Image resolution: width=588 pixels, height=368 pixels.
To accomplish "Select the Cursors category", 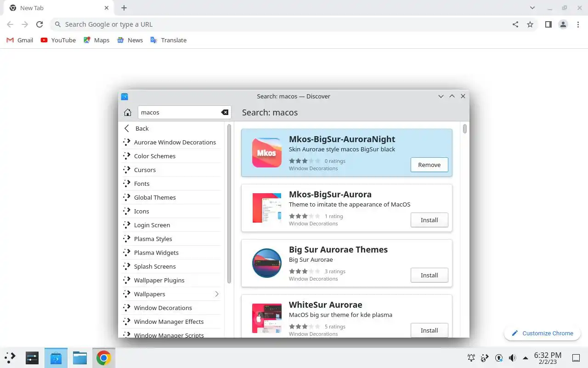I will (172, 170).
